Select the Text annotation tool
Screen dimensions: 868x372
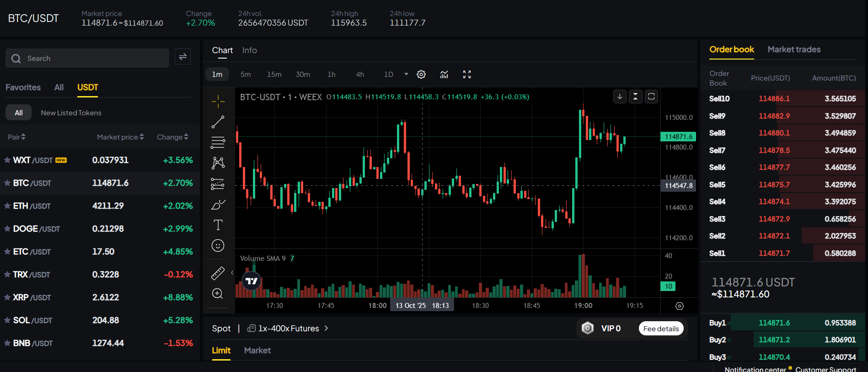(218, 225)
